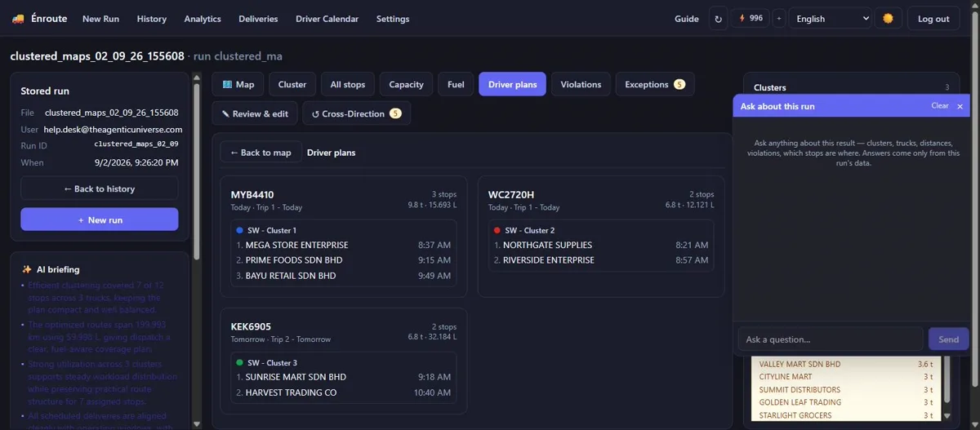Click the 9/2/2026, 9:26:20 PM timestamp
Screen dimensions: 980x430
click(136, 162)
